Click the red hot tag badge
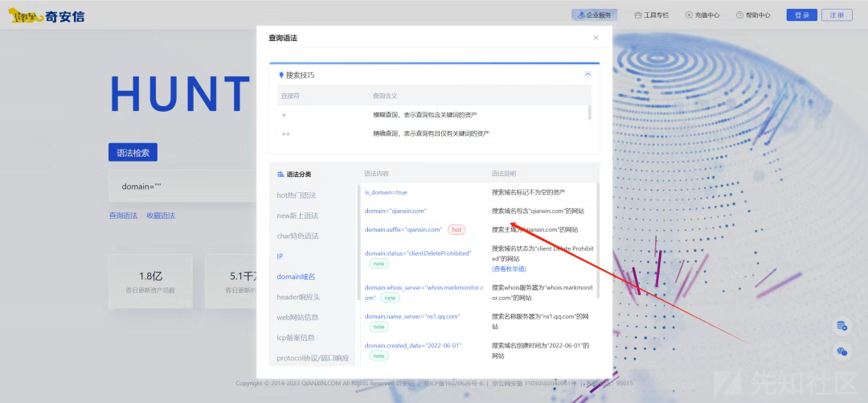The height and width of the screenshot is (403, 868). click(457, 229)
